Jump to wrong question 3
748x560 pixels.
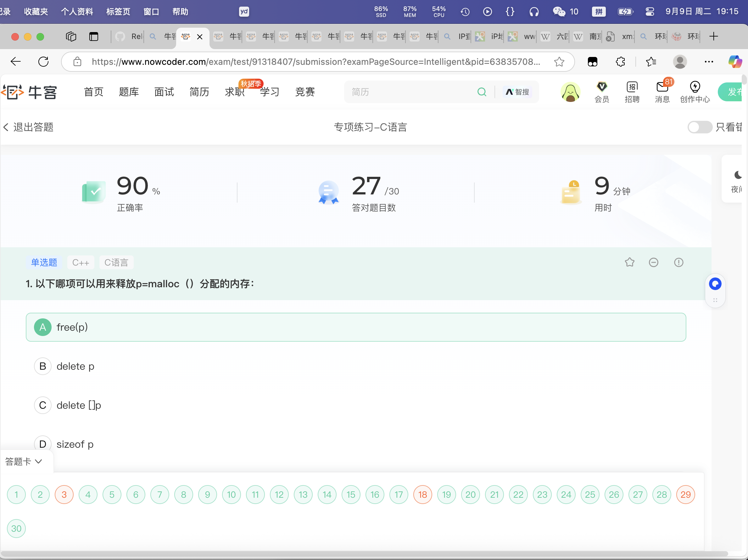[64, 494]
